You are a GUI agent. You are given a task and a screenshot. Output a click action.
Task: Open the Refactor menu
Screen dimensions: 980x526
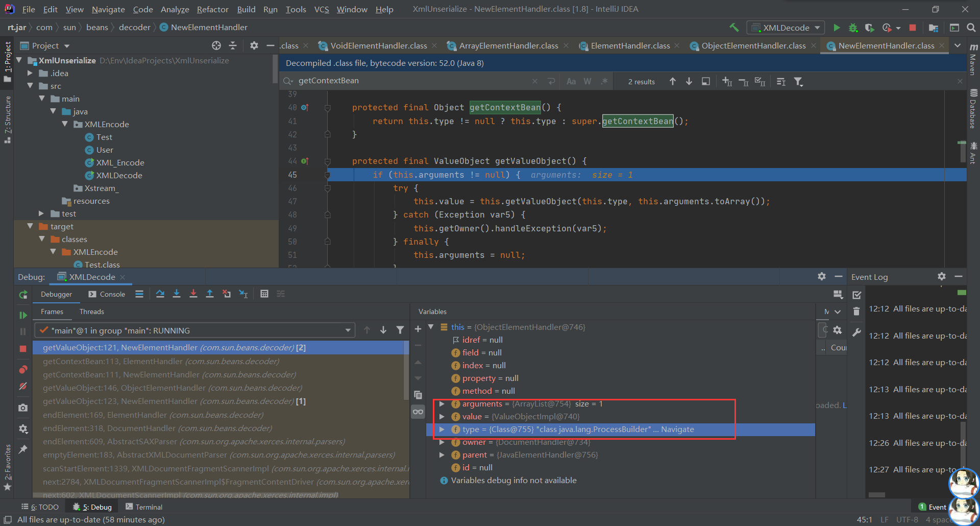coord(212,9)
